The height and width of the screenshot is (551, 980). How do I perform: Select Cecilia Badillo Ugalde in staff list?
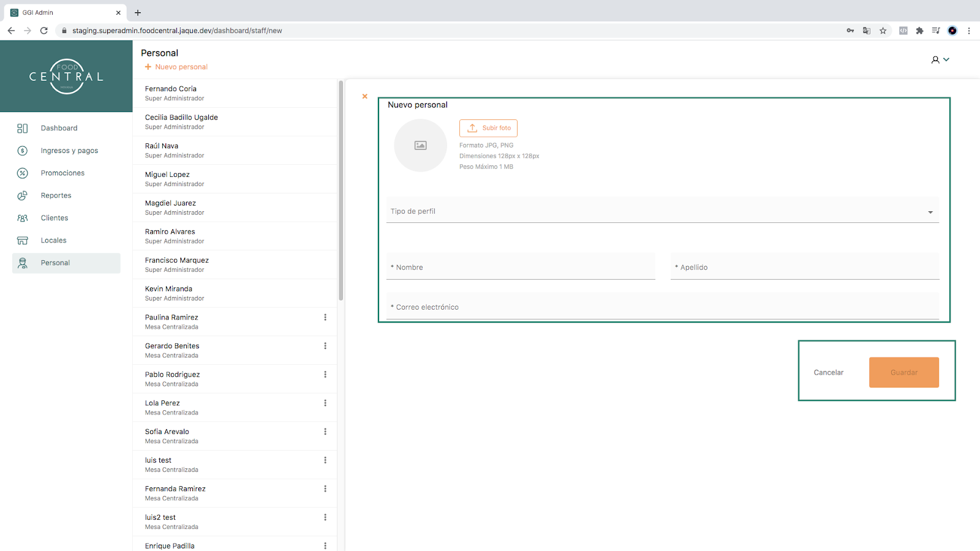click(235, 122)
